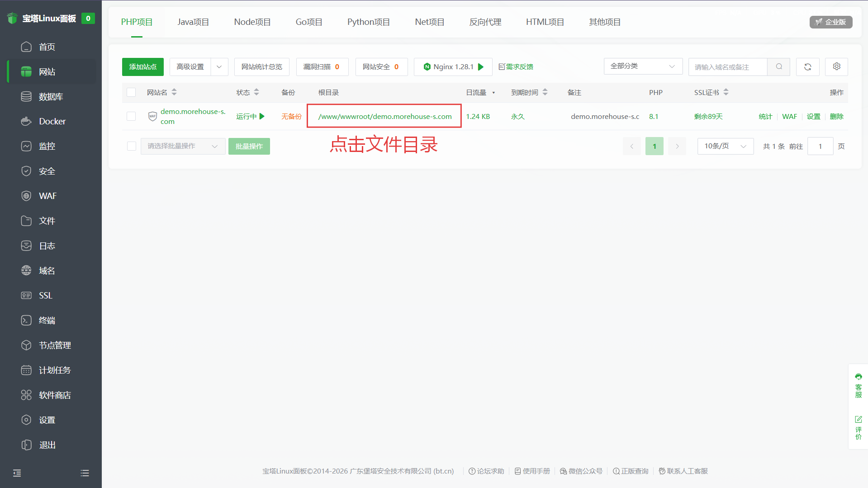The width and height of the screenshot is (868, 488).
Task: Click the refresh list icon button
Action: (x=807, y=67)
